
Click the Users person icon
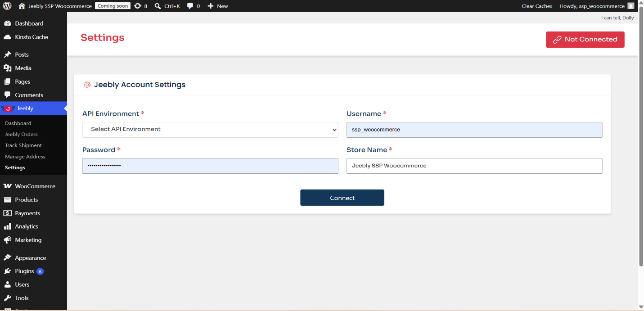[x=7, y=284]
